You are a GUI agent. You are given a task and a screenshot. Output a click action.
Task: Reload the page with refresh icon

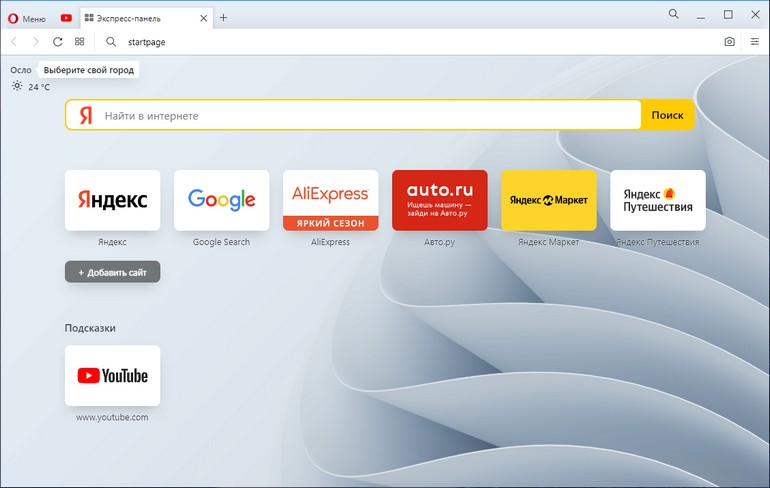[57, 42]
